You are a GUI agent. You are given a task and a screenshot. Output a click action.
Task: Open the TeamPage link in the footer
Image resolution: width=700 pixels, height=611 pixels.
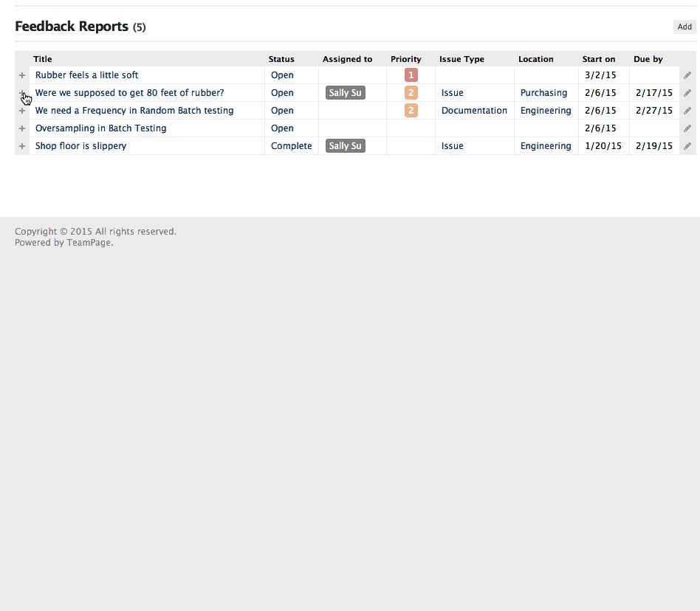(x=89, y=243)
